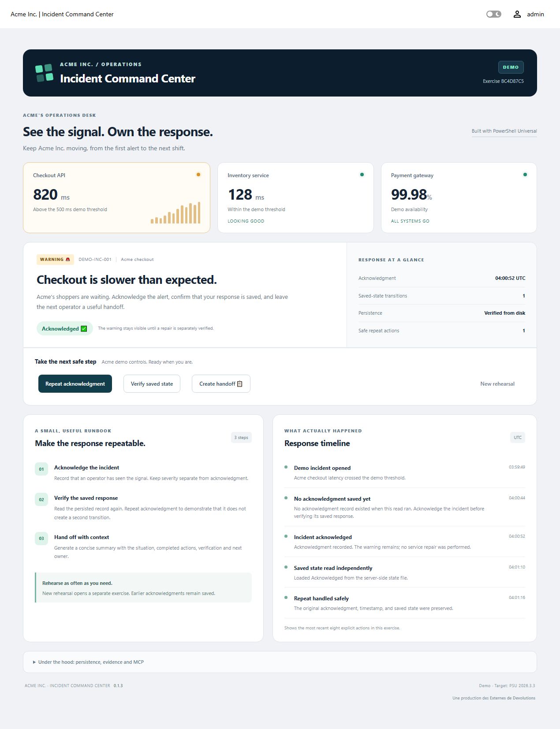Click the 04:01:16 timestamp in timeline
This screenshot has width=560, height=729.
tap(517, 598)
